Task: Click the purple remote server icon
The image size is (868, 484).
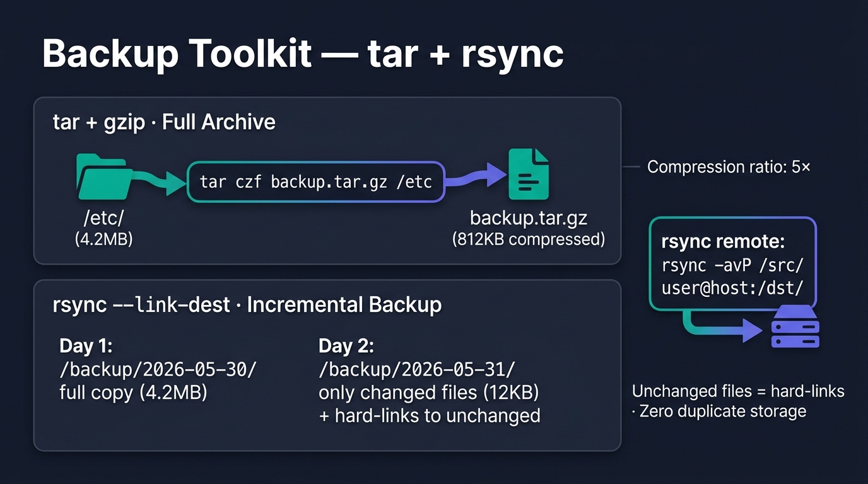Action: tap(795, 325)
